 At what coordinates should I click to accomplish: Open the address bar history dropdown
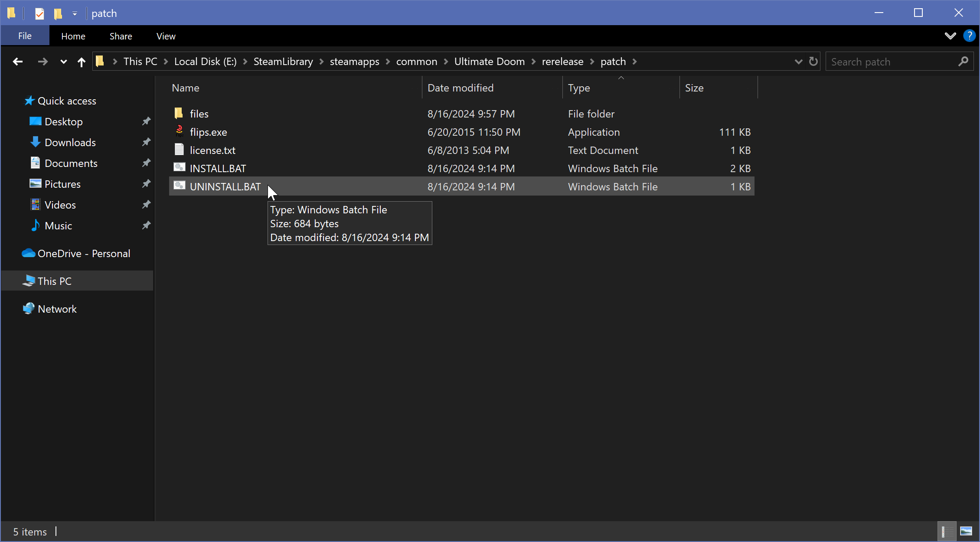[x=798, y=62]
